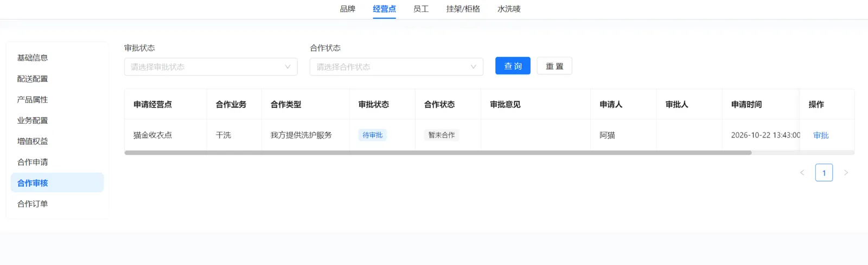Open 配送配置 in the sidebar
868x265 pixels.
pyautogui.click(x=57, y=79)
